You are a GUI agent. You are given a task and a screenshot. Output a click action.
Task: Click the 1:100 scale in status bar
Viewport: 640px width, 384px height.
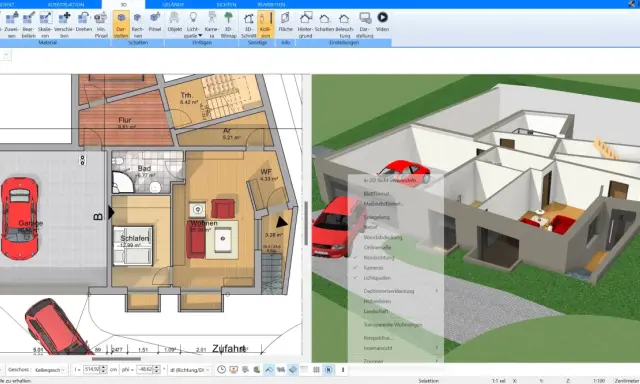pyautogui.click(x=599, y=380)
